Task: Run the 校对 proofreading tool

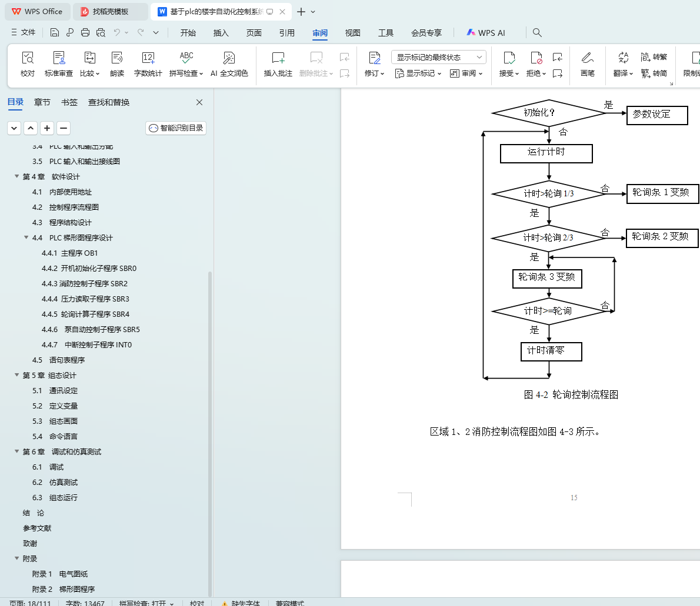Action: [x=28, y=64]
